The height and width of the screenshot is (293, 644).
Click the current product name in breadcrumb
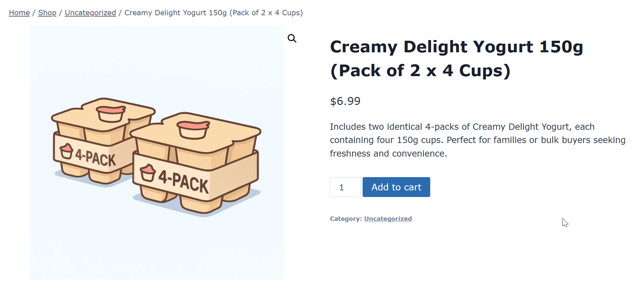213,13
